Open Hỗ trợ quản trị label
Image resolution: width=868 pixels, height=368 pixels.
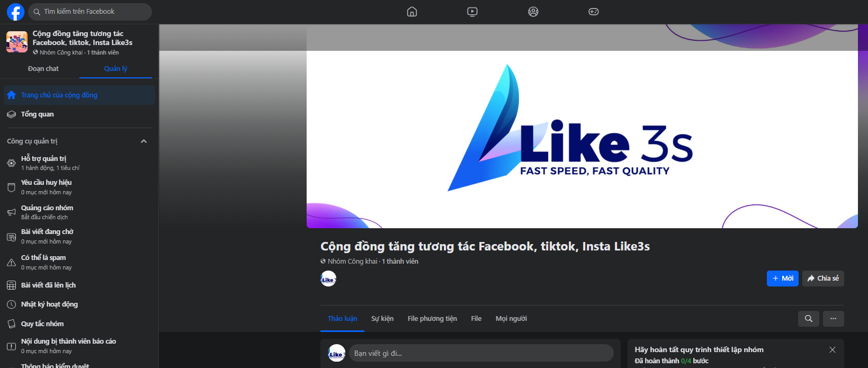tap(43, 159)
